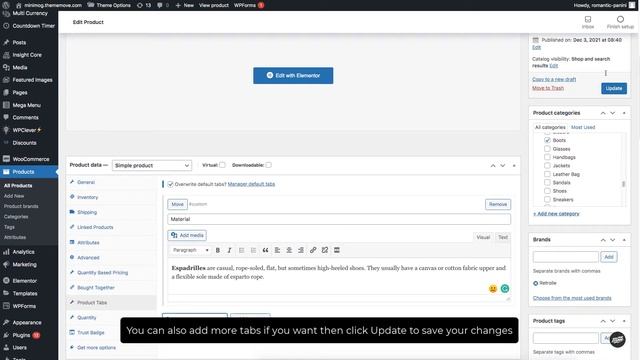
Task: Click the Update button
Action: coord(613,89)
